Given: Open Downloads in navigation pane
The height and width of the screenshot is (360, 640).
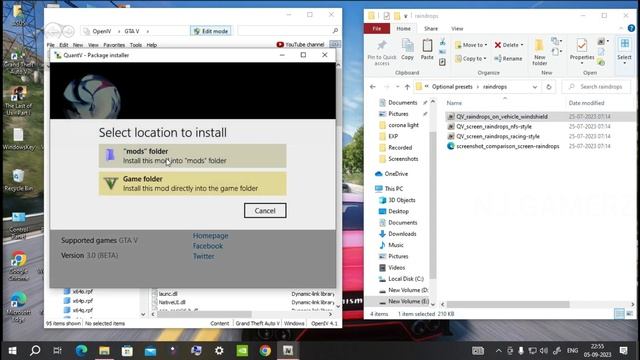Looking at the screenshot, I should pyautogui.click(x=398, y=234).
